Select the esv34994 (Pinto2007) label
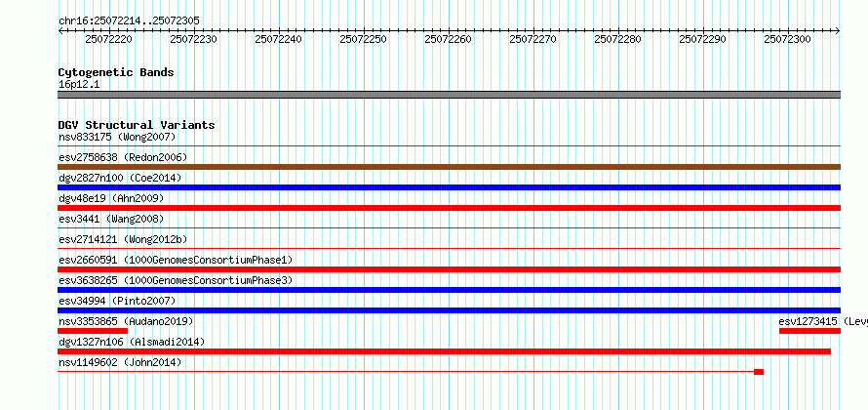The width and height of the screenshot is (868, 410). coord(117,301)
